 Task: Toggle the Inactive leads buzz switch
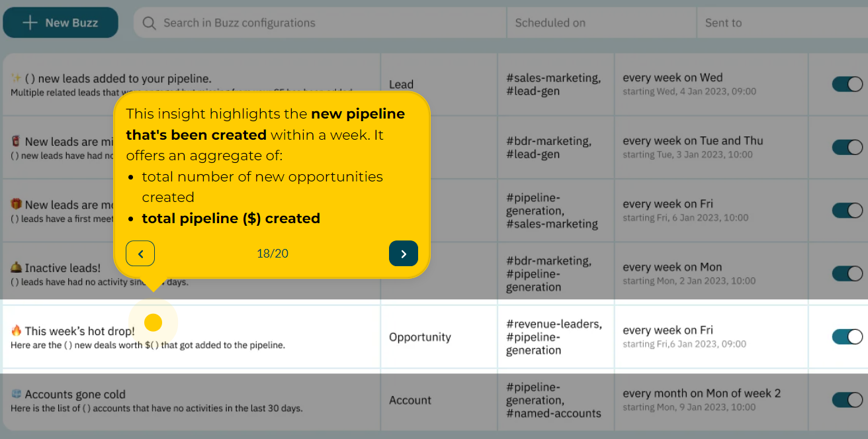pyautogui.click(x=847, y=273)
